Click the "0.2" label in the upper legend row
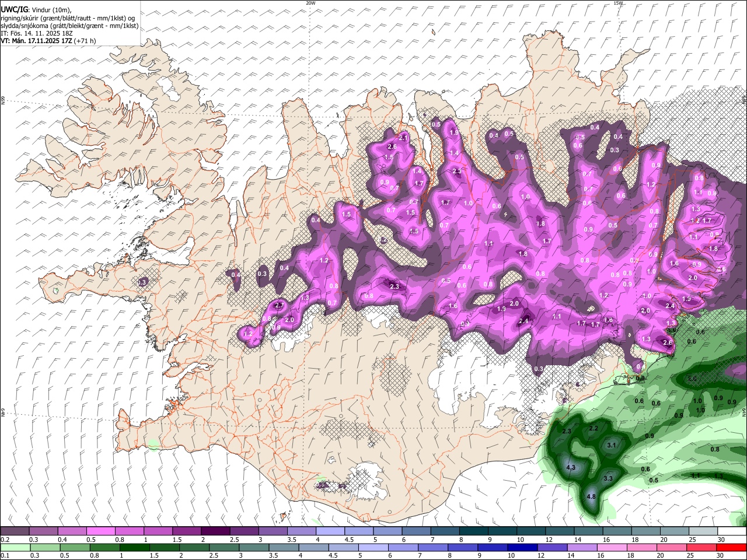 [x=5, y=540]
